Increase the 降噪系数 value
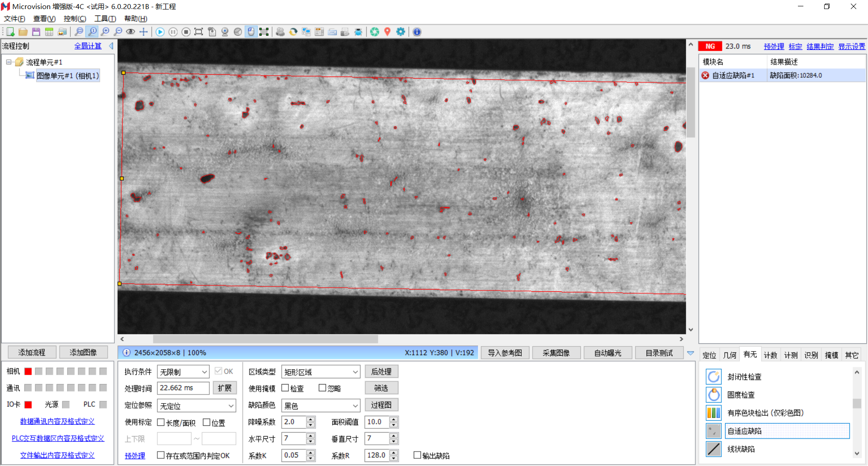The image size is (868, 466). 311,419
